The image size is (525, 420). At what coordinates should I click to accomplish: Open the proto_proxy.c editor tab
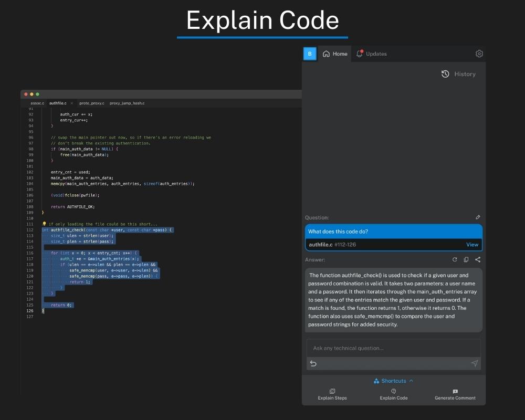tap(92, 103)
